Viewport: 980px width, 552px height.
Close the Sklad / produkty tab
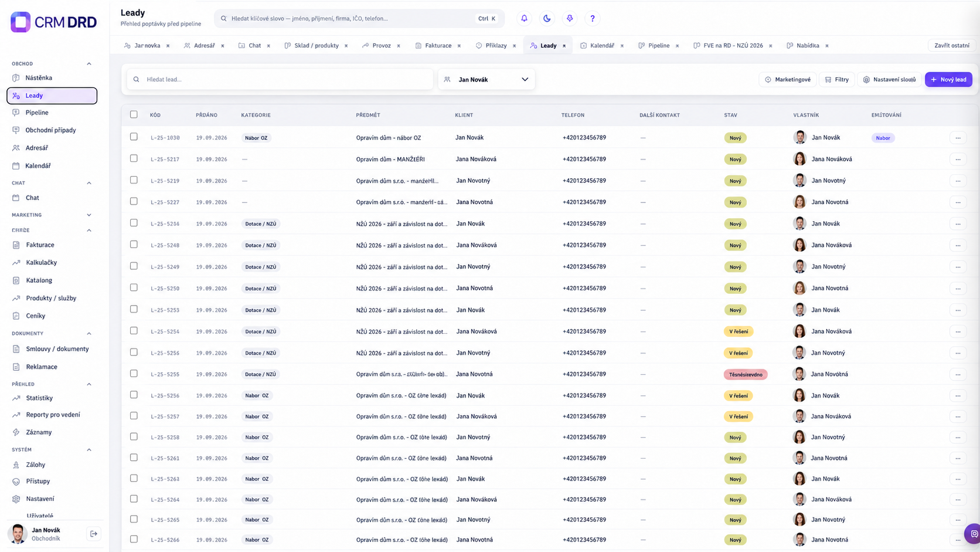pos(346,46)
